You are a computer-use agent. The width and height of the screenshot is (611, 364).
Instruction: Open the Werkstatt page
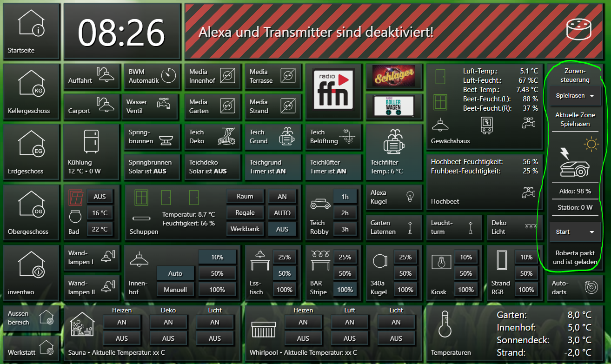coord(32,348)
